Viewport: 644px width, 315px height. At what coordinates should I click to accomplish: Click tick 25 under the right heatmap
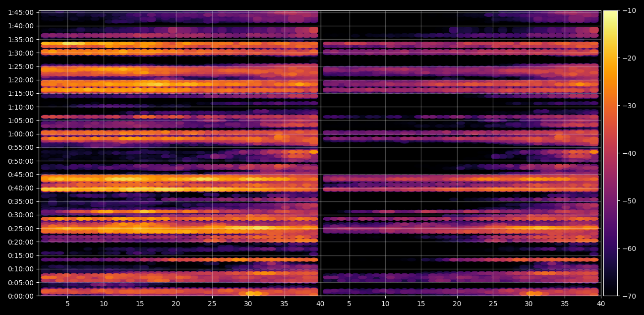tap(493, 304)
